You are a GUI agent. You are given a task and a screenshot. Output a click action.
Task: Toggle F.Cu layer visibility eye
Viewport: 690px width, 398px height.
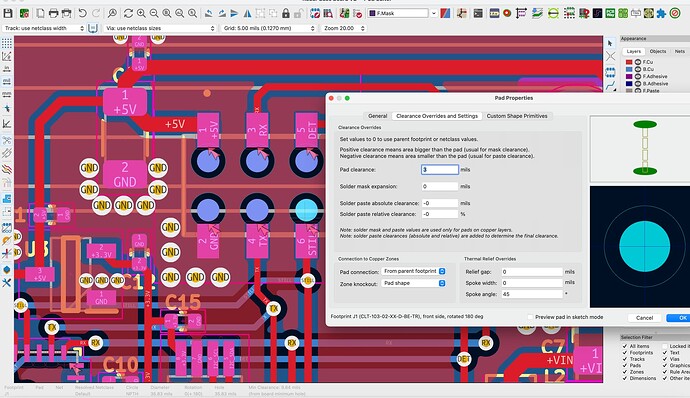(x=638, y=62)
